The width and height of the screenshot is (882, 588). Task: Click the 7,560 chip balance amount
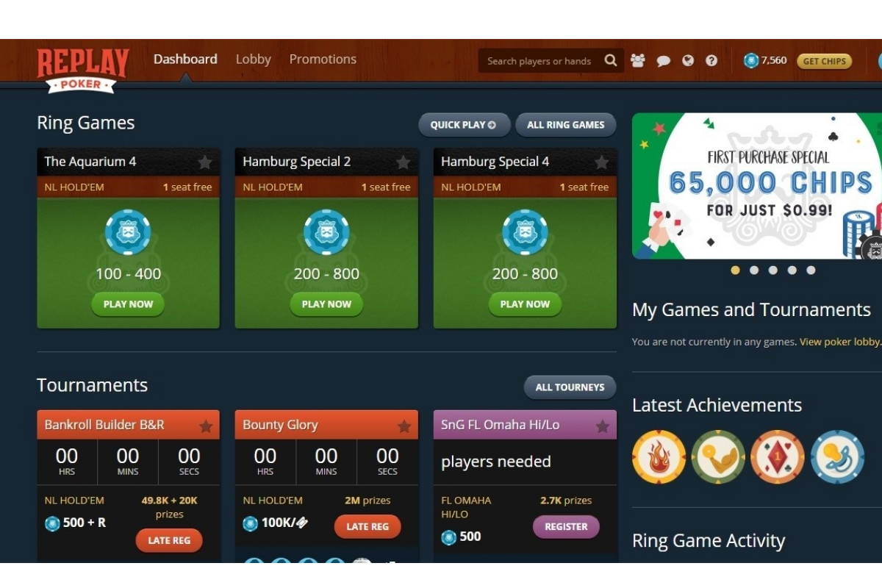774,60
